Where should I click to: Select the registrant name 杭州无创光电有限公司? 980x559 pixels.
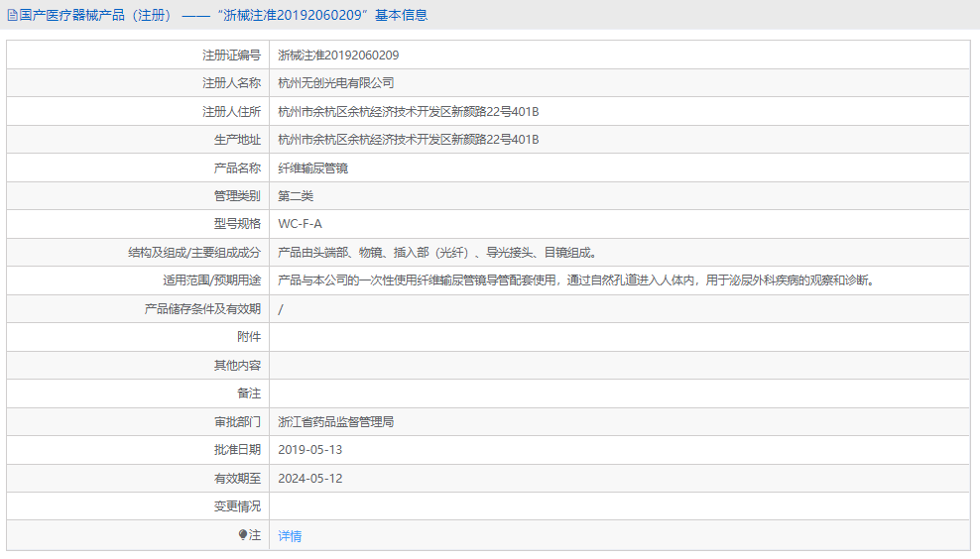335,83
